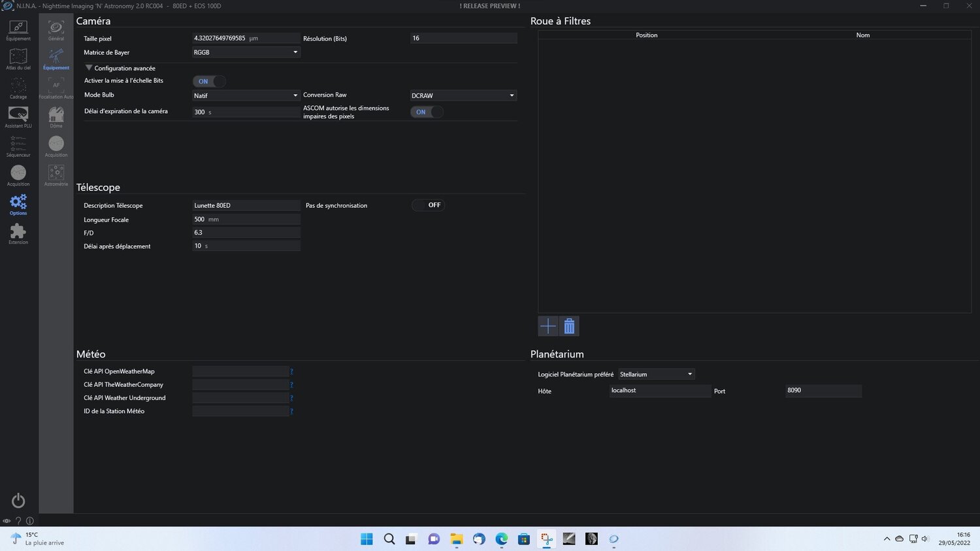
Task: Open the Logiciel Planétarium préféré dropdown
Action: (x=657, y=375)
